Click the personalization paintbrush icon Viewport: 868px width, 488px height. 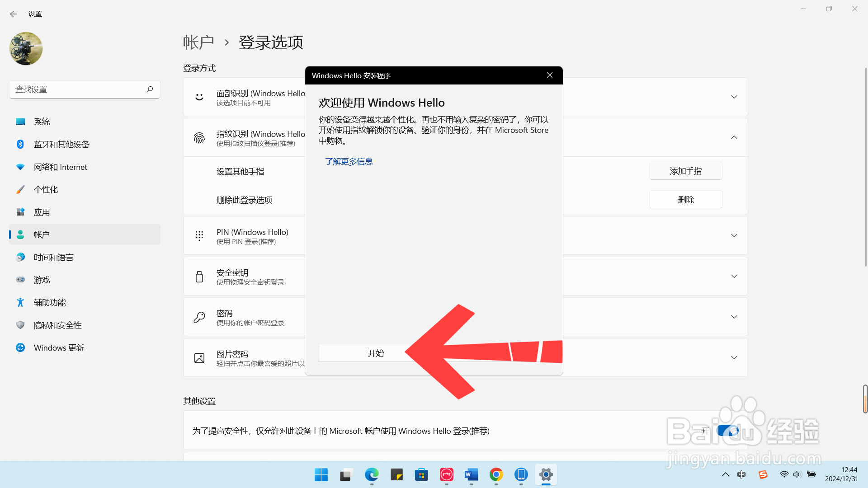[20, 189]
